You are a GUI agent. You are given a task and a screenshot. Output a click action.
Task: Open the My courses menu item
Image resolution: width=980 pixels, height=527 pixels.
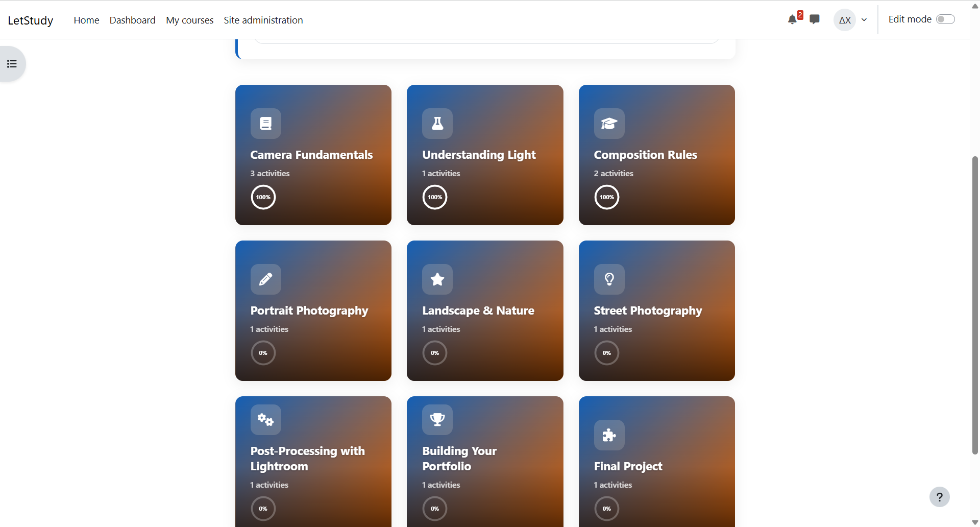189,20
